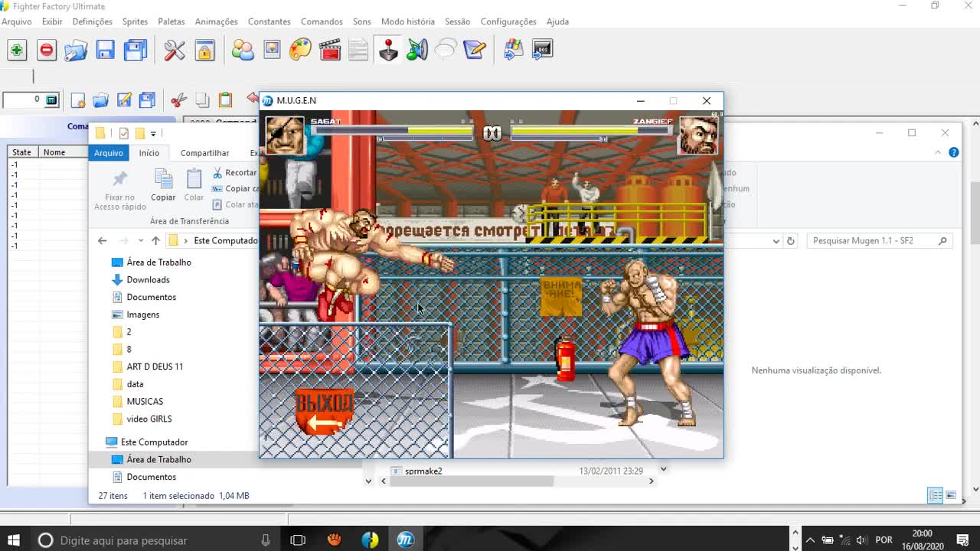This screenshot has width=980, height=551.
Task: Open the Explorer quick access toolbar dropdown
Action: [153, 134]
